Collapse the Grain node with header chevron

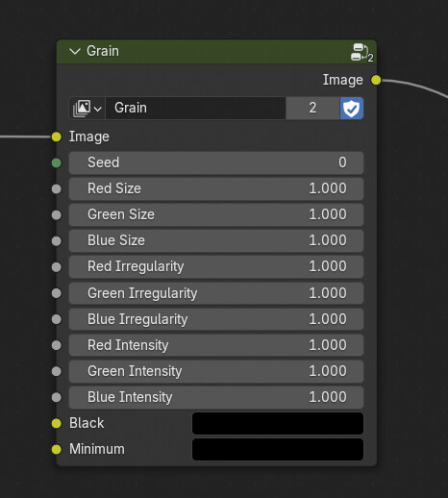[x=75, y=51]
